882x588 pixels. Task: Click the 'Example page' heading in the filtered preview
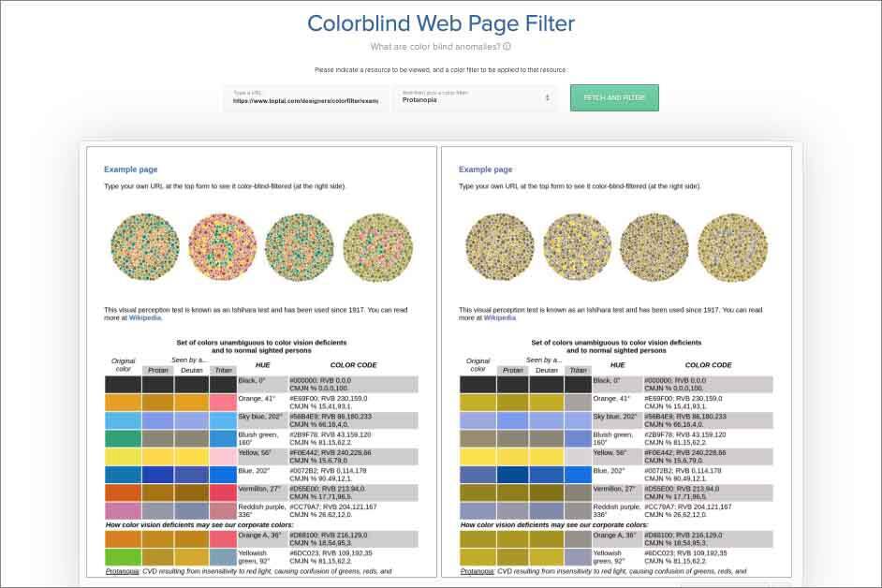coord(485,169)
